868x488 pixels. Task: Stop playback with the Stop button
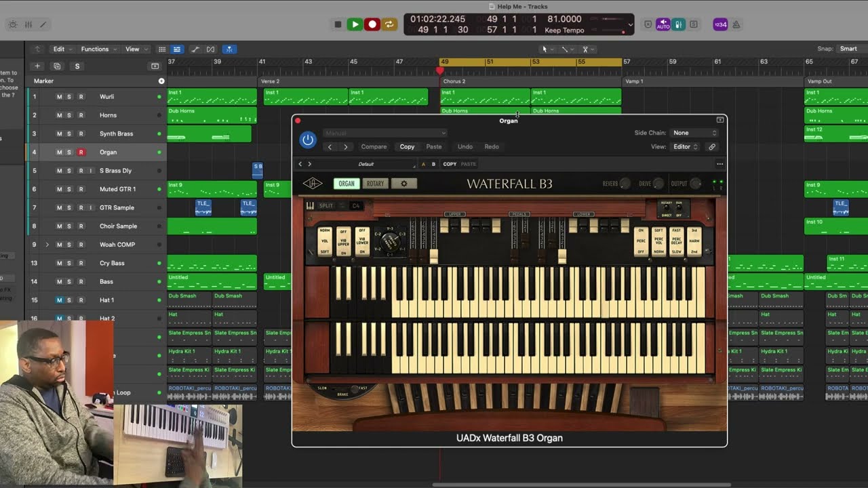point(338,24)
